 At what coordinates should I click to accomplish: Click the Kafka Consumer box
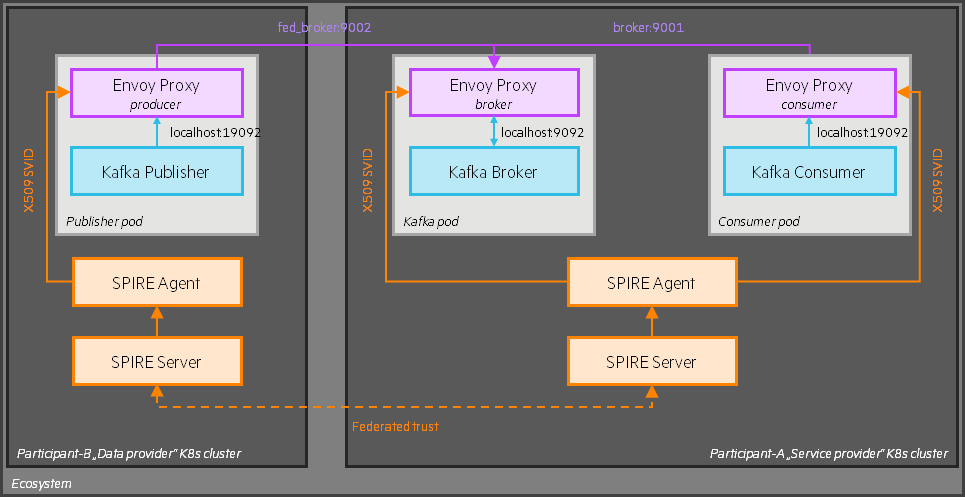point(809,171)
